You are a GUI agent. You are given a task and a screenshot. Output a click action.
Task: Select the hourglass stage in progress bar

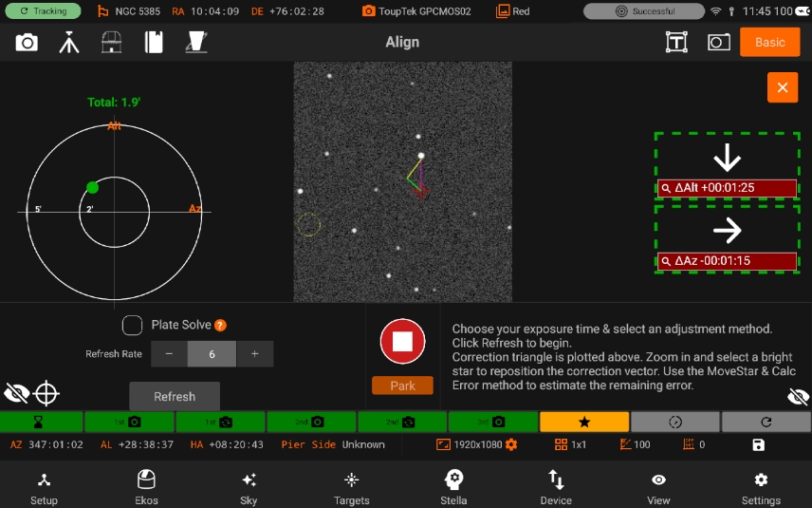41,422
